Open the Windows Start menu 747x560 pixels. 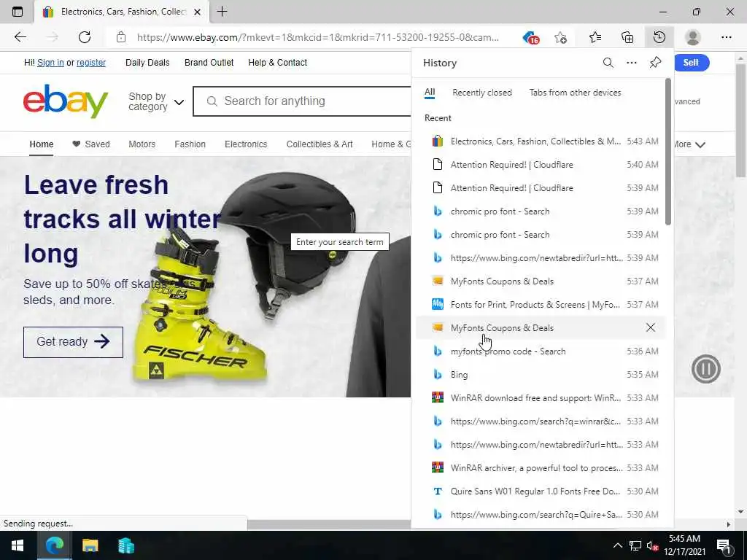18,545
